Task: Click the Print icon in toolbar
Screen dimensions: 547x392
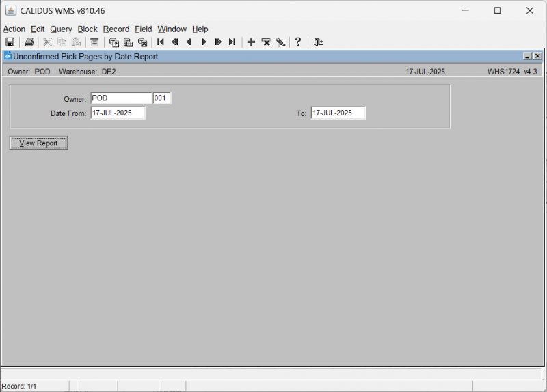Action: 29,42
